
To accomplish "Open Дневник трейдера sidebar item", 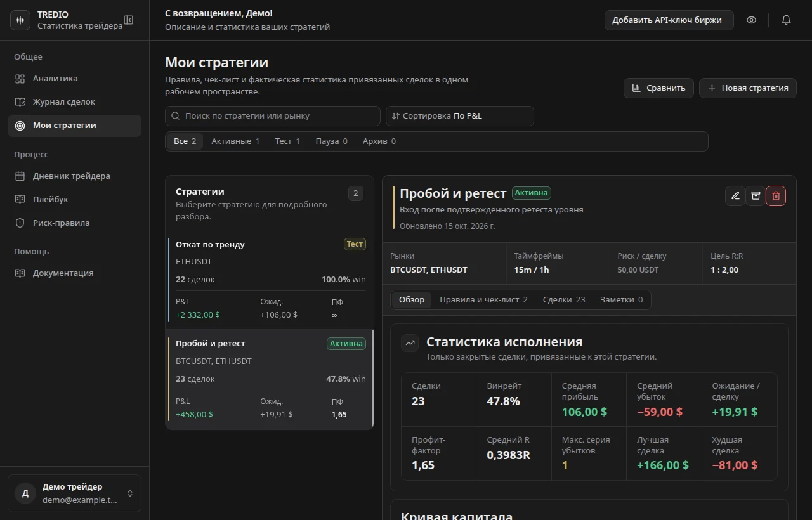I will pyautogui.click(x=74, y=176).
